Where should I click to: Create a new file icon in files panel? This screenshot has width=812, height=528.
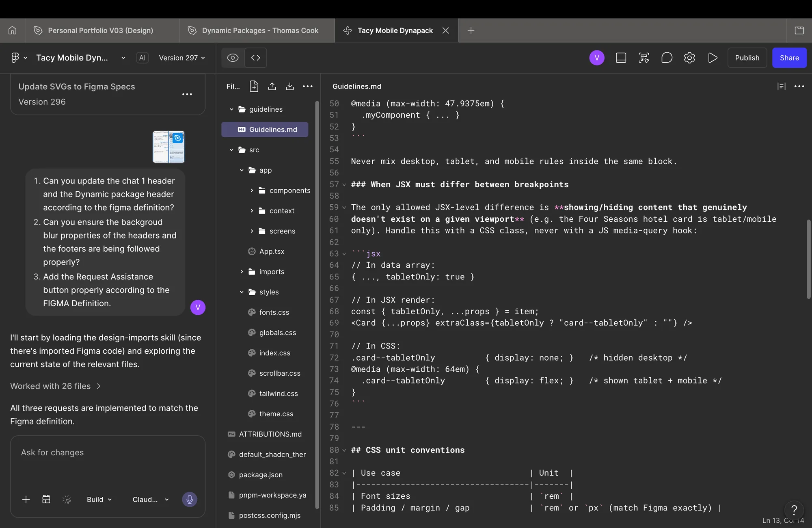coord(254,86)
